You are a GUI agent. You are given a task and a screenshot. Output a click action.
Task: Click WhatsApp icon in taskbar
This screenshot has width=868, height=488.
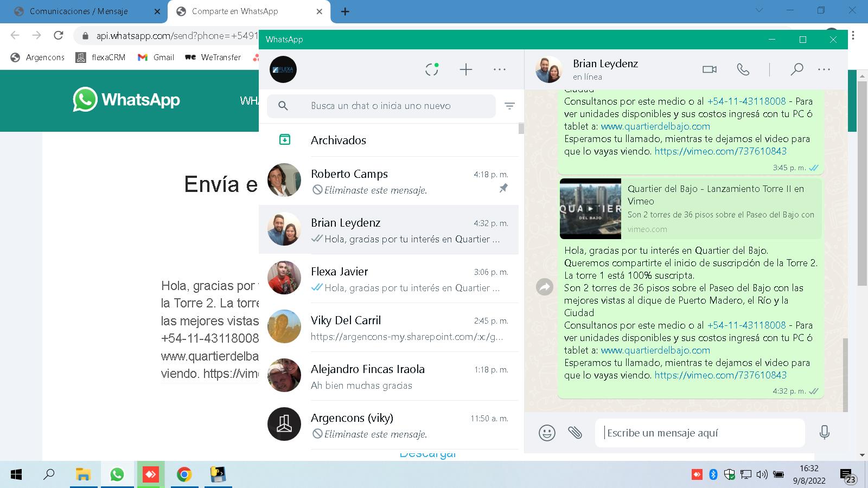117,475
